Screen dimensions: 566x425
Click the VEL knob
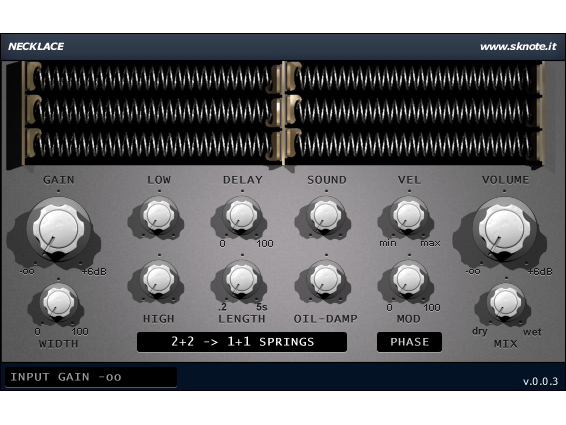click(409, 216)
